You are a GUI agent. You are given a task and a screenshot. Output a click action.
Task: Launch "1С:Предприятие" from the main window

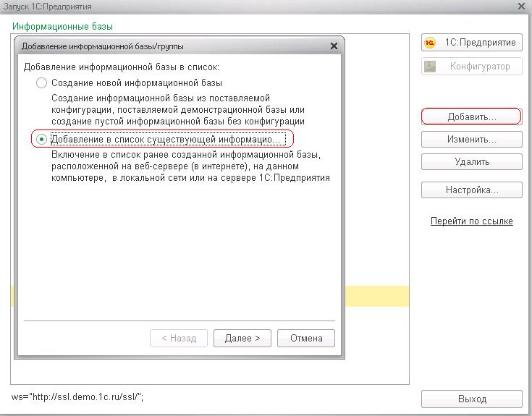coord(472,43)
